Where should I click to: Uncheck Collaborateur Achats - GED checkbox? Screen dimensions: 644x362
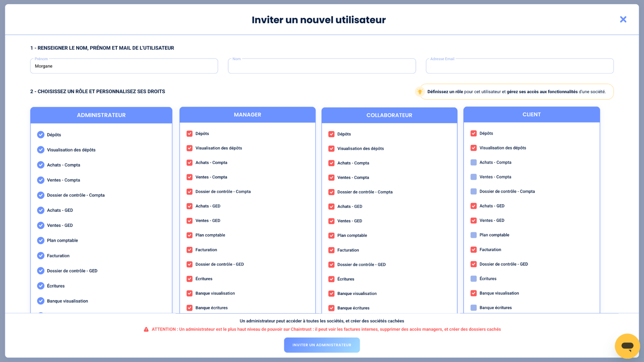pyautogui.click(x=331, y=206)
